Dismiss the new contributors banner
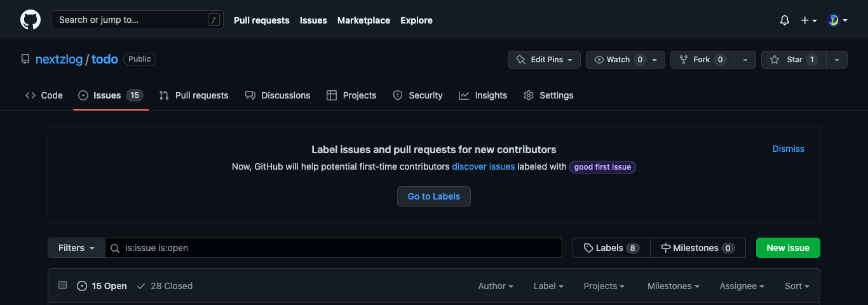 [x=789, y=149]
